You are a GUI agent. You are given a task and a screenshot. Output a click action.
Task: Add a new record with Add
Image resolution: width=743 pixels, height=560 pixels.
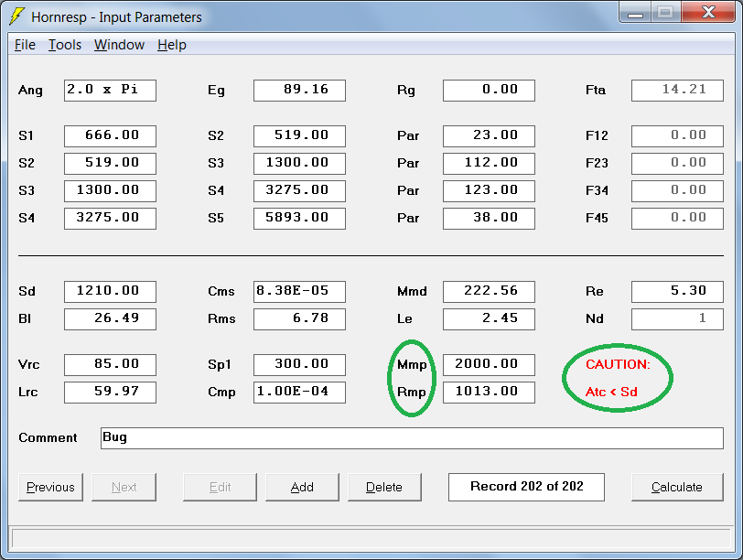pyautogui.click(x=302, y=487)
